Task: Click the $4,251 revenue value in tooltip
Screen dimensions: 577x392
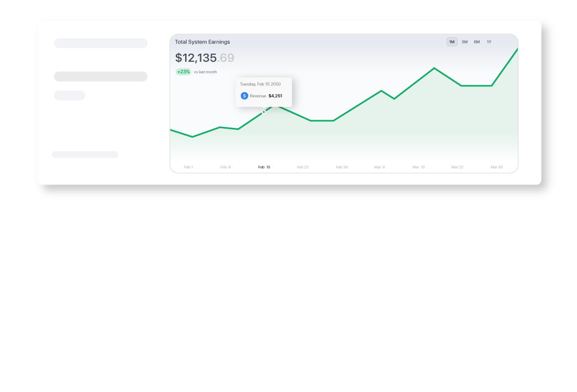Action: point(275,96)
